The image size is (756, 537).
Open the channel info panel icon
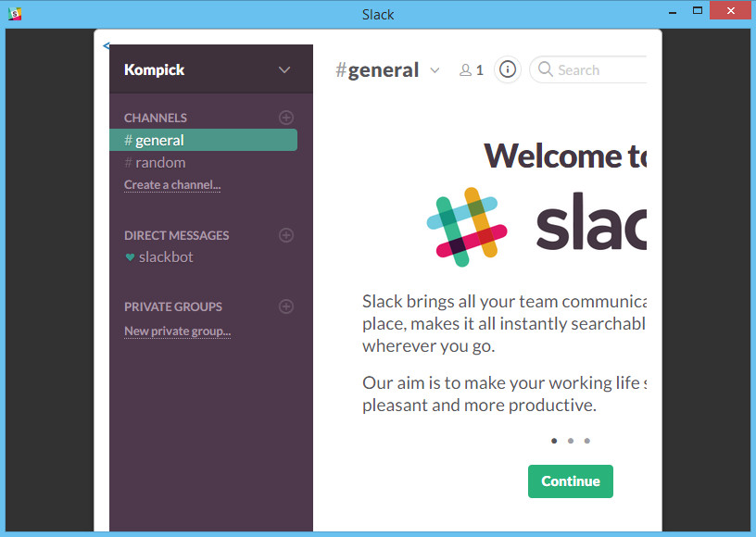click(507, 69)
